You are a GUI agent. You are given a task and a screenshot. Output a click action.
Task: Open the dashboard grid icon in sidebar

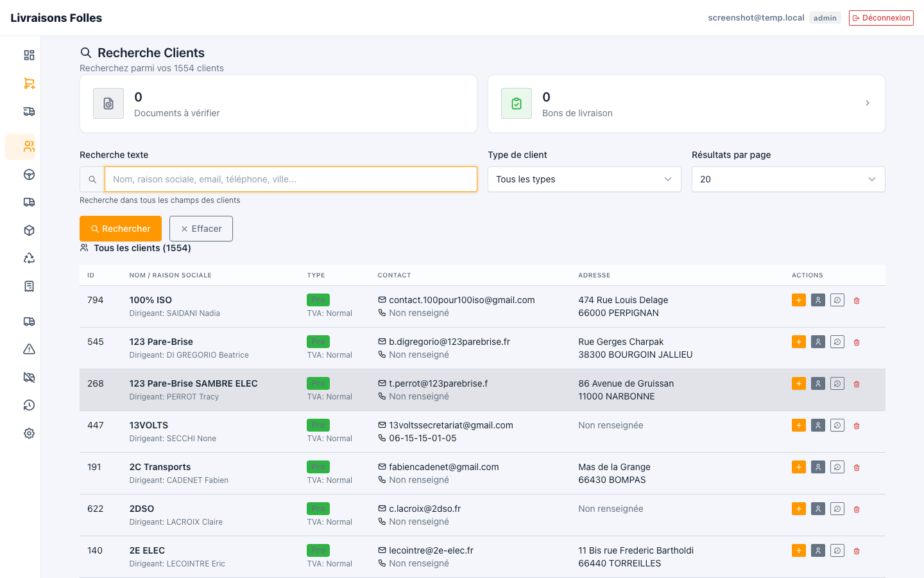29,55
